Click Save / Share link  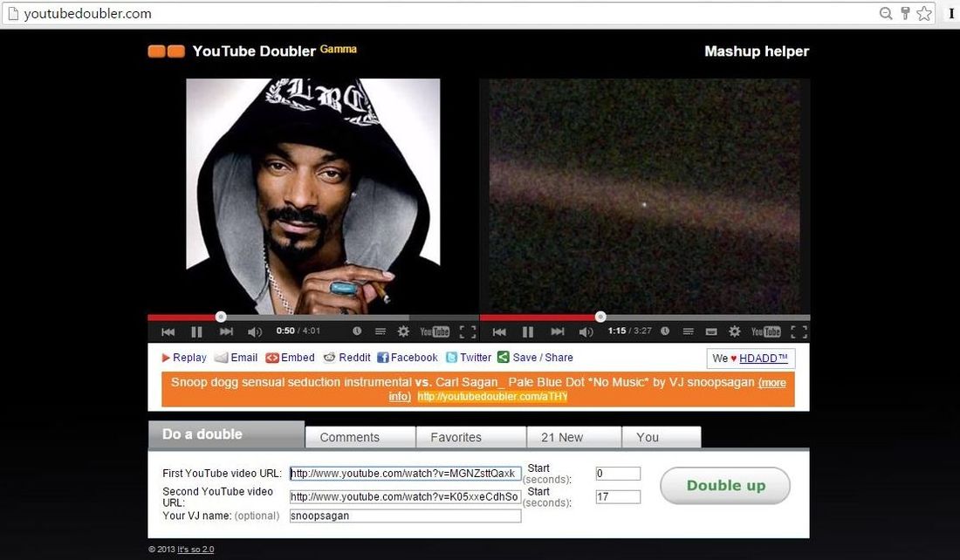tap(535, 358)
